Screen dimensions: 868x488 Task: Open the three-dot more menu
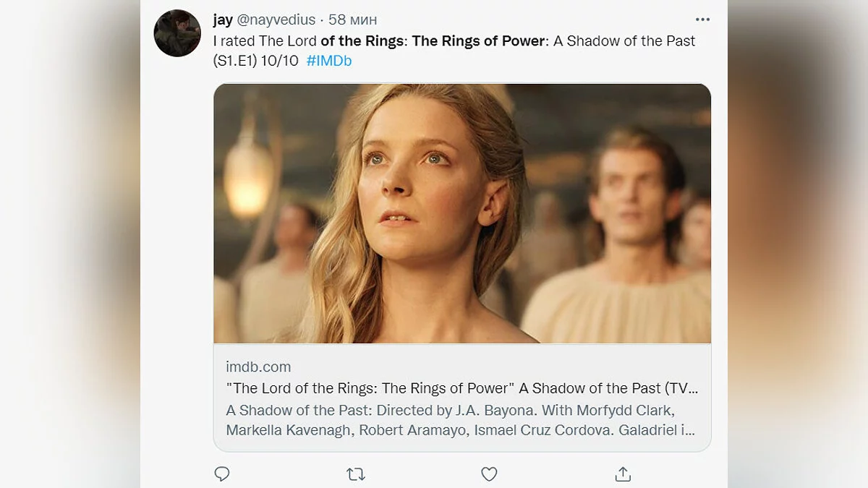pyautogui.click(x=702, y=20)
